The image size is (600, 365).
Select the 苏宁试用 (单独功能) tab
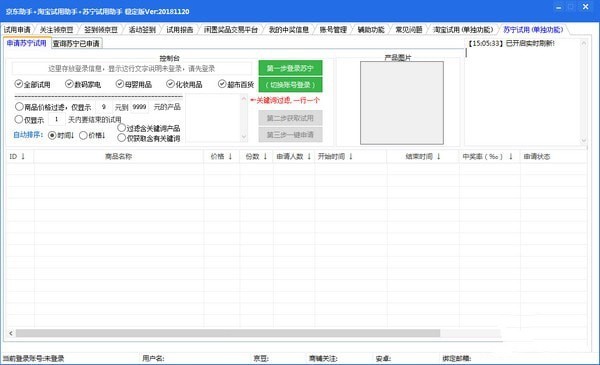533,29
